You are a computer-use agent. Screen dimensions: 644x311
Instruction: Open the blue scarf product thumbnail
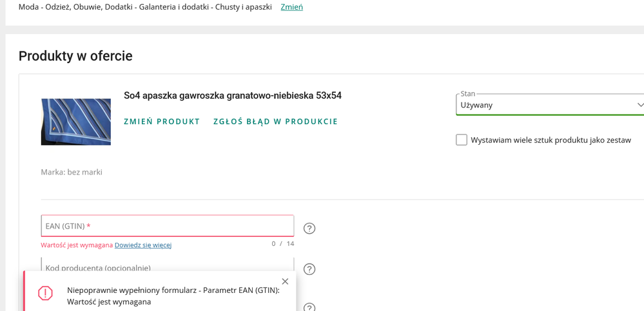click(76, 122)
